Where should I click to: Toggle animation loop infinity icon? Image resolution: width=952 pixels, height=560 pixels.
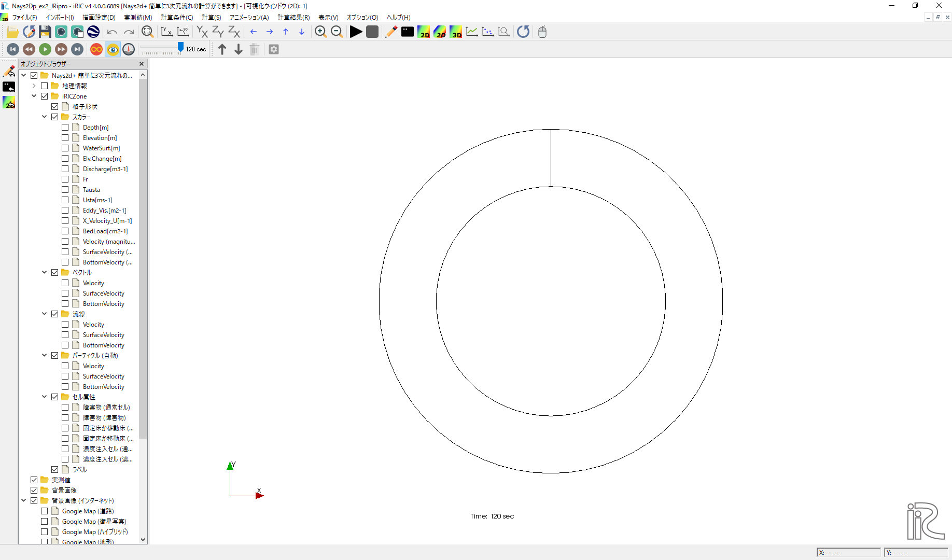96,49
